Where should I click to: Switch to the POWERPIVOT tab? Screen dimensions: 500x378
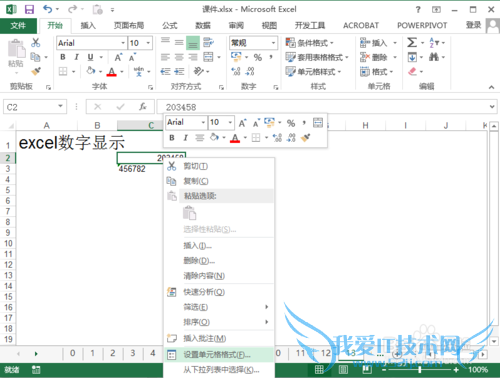coord(422,25)
